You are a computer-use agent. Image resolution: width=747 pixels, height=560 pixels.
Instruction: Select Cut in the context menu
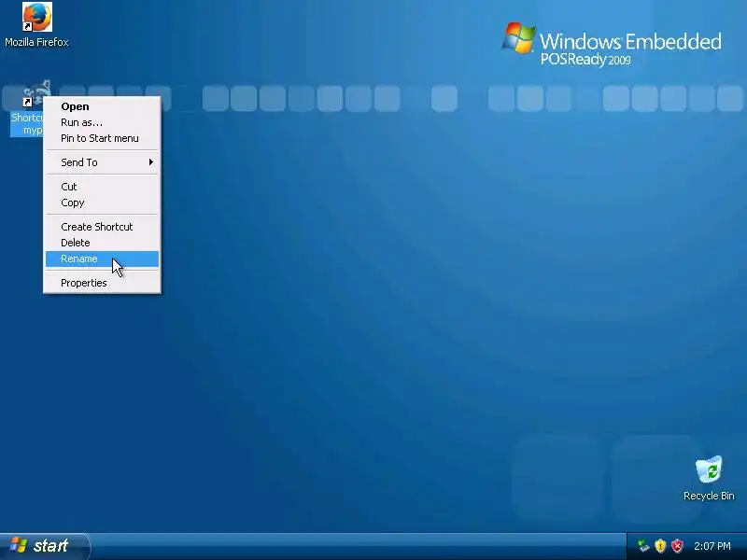[102, 187]
